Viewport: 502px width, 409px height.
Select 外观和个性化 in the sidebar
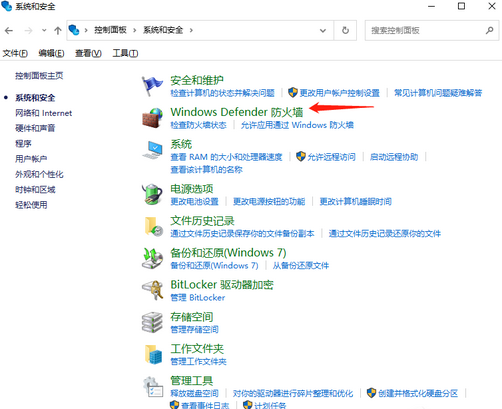[x=39, y=174]
